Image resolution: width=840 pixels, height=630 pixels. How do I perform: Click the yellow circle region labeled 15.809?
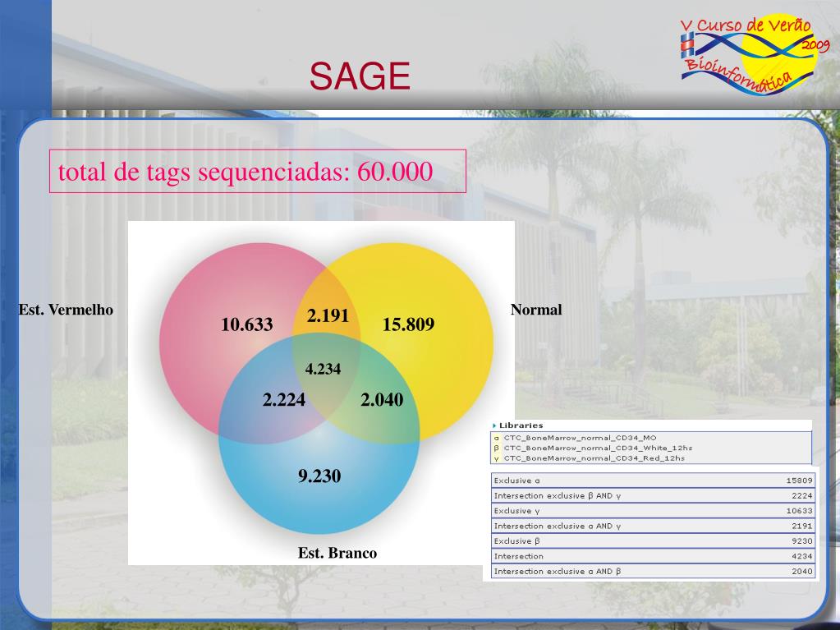(408, 324)
